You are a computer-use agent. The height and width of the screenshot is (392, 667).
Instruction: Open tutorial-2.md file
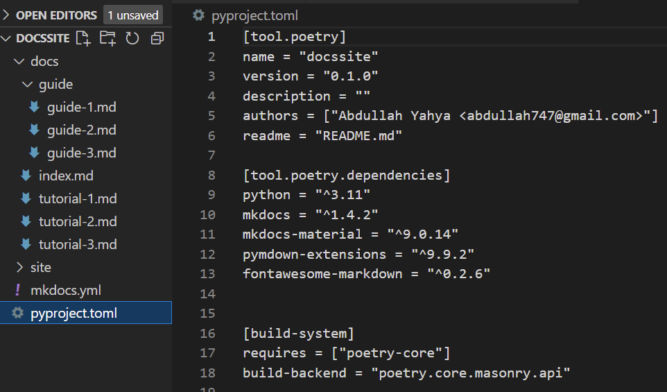tap(78, 222)
